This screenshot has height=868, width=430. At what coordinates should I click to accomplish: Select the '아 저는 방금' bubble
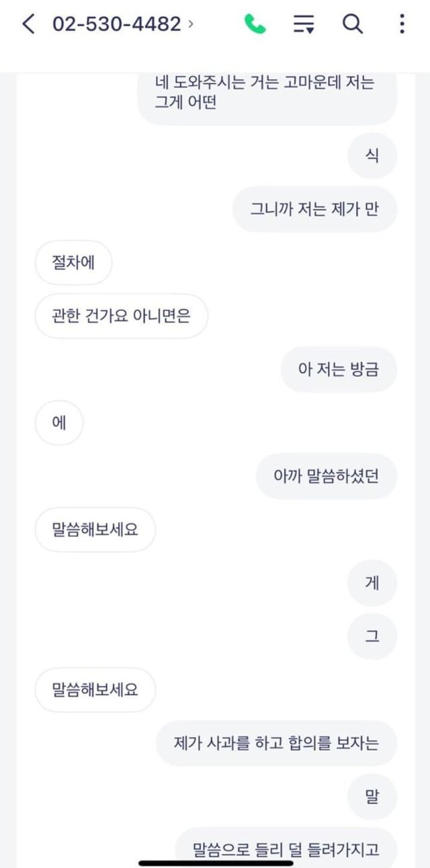(339, 369)
